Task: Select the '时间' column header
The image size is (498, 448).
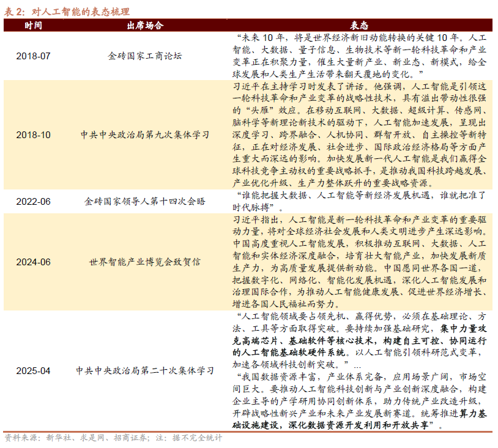Action: (34, 26)
